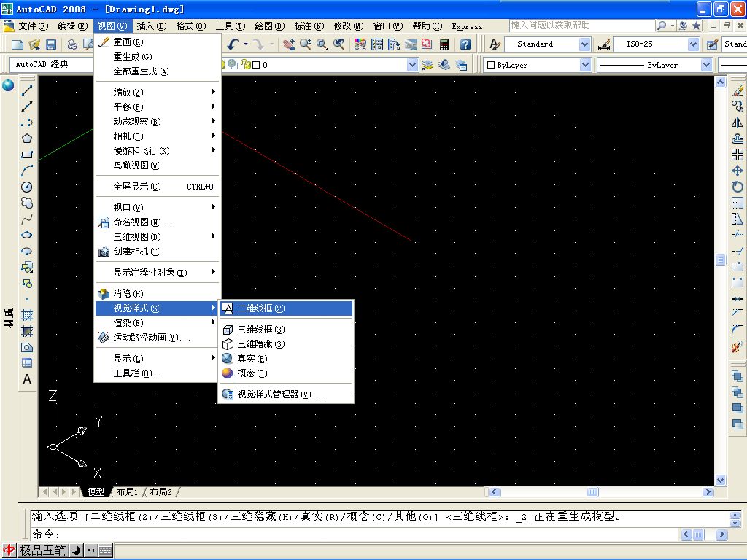Click the Offset tool
This screenshot has width=747, height=560.
[x=738, y=139]
